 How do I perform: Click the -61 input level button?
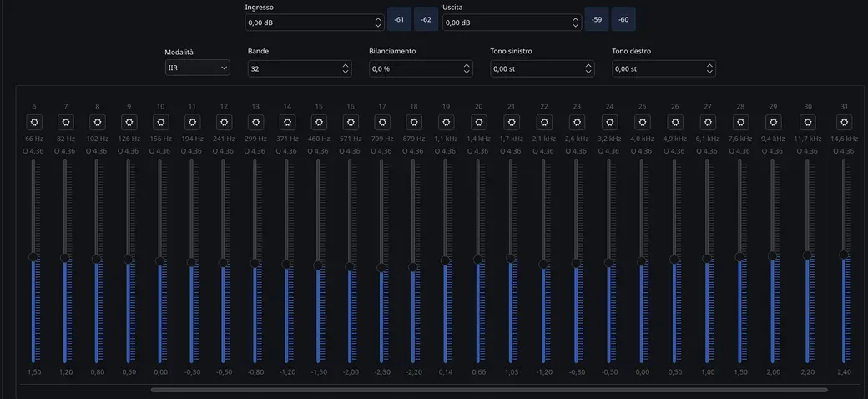399,19
